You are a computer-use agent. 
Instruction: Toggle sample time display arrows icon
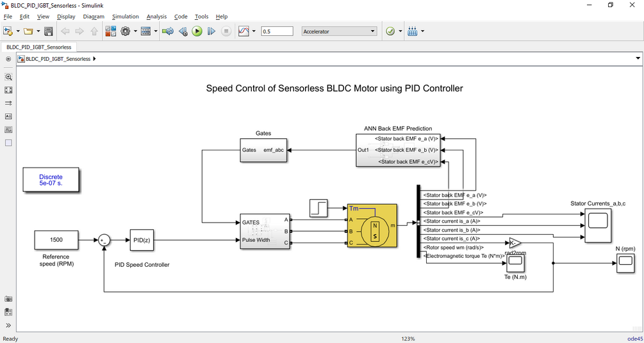pos(8,103)
